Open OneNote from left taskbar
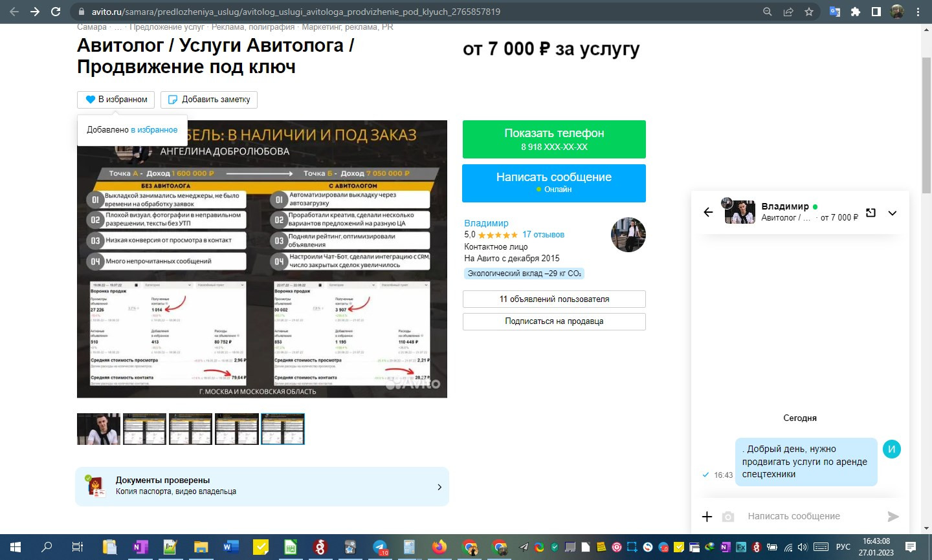This screenshot has width=932, height=560. pyautogui.click(x=140, y=547)
